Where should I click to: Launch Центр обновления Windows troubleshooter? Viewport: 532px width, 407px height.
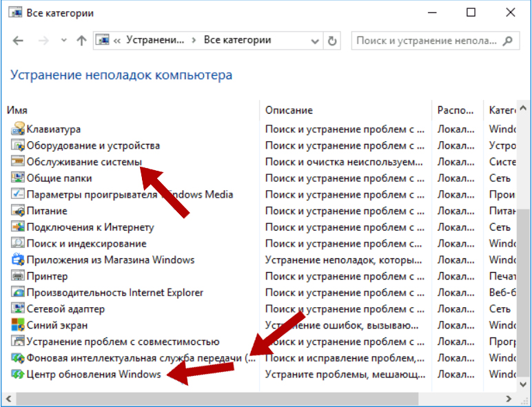tap(94, 374)
